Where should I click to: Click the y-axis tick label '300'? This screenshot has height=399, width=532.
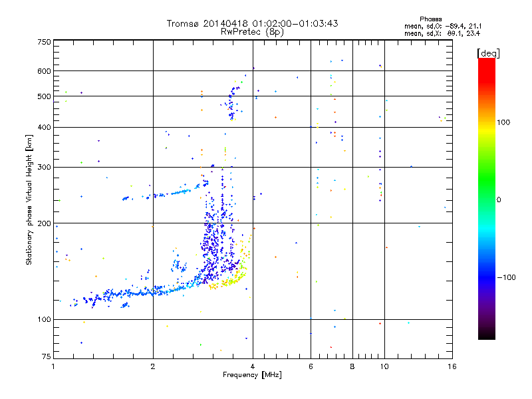coord(44,167)
